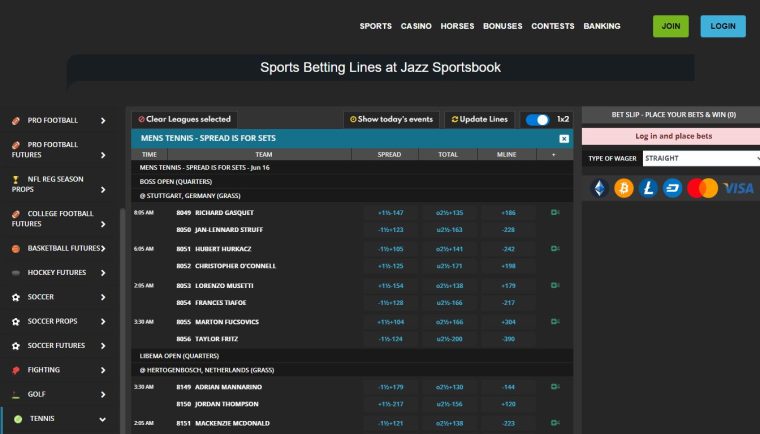Viewport: 760px width, 434px height.
Task: Expand College Football Futures arrow
Action: (x=103, y=224)
